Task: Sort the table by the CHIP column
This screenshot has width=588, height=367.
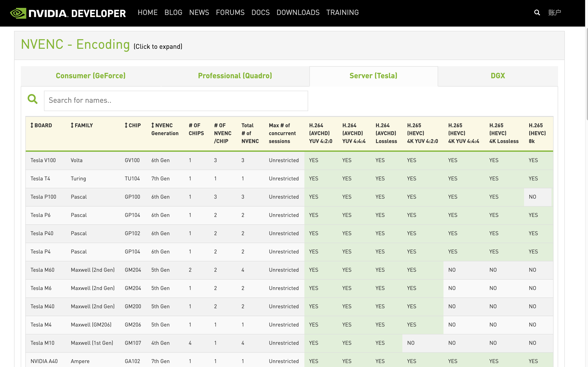Action: pos(132,126)
